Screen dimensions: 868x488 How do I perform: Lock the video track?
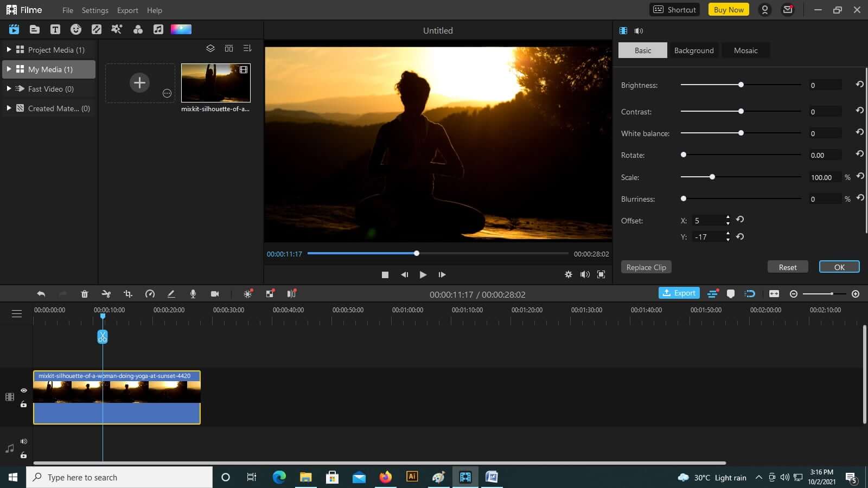[x=23, y=404]
